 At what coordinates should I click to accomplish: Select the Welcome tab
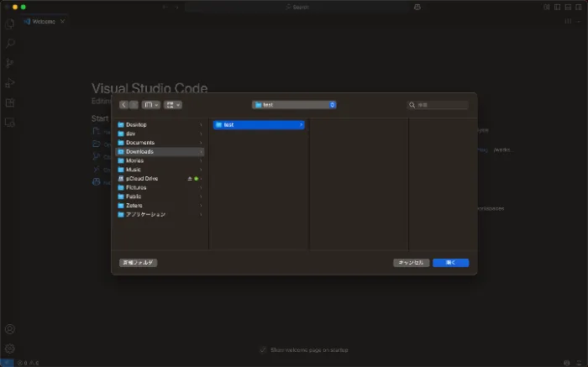[42, 21]
